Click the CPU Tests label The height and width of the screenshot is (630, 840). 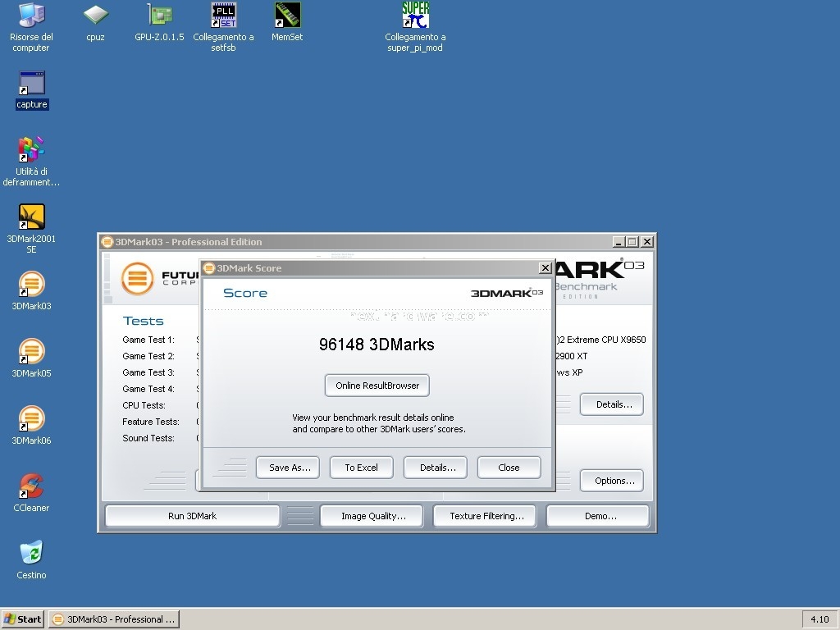[144, 405]
